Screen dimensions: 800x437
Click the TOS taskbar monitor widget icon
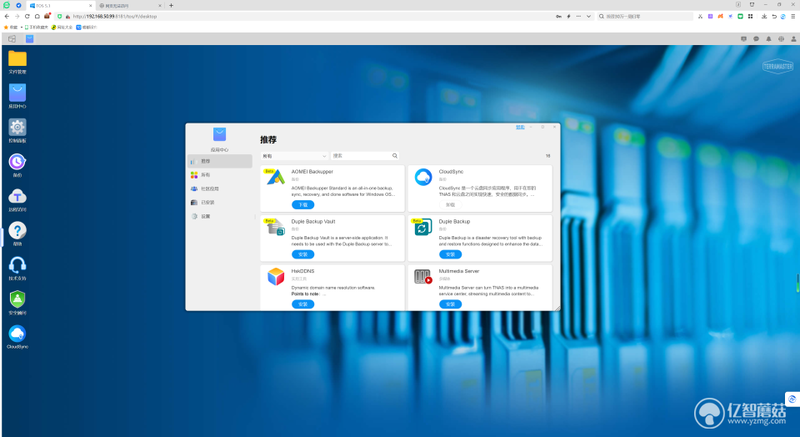(x=744, y=39)
